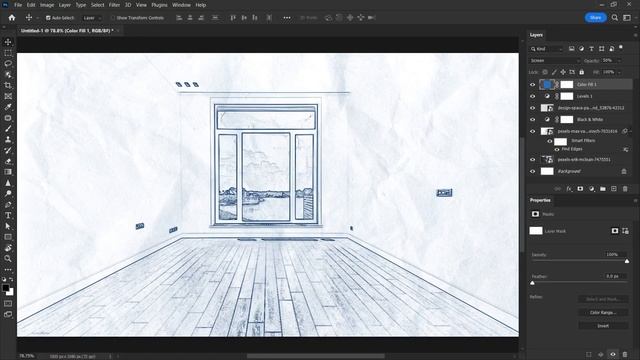Toggle the Auto-Select checkbox

click(x=48, y=18)
